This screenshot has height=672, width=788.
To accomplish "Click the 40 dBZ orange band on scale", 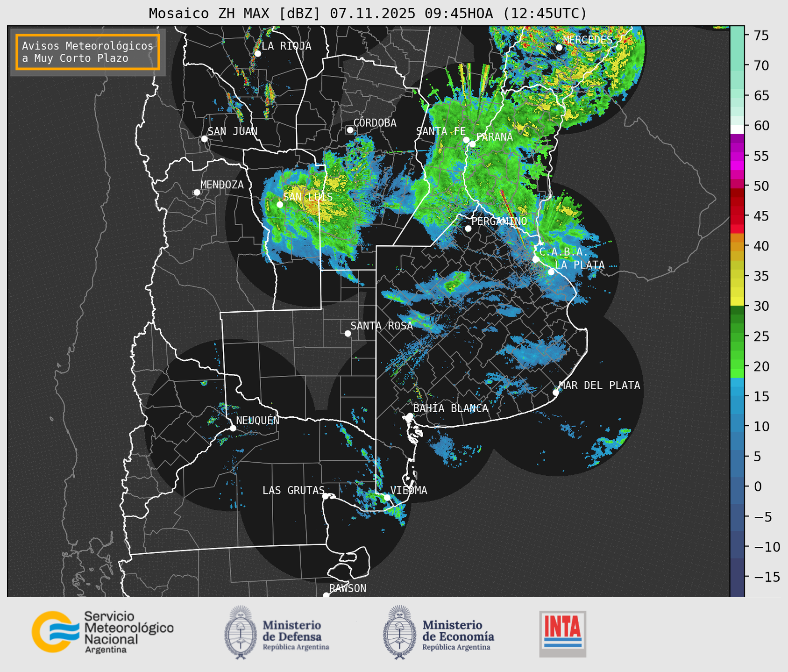I will (737, 246).
